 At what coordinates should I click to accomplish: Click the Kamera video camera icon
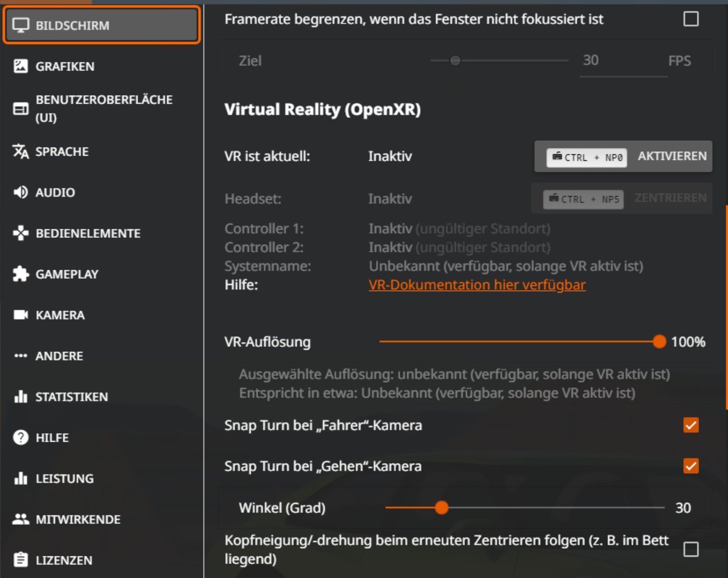(x=21, y=315)
